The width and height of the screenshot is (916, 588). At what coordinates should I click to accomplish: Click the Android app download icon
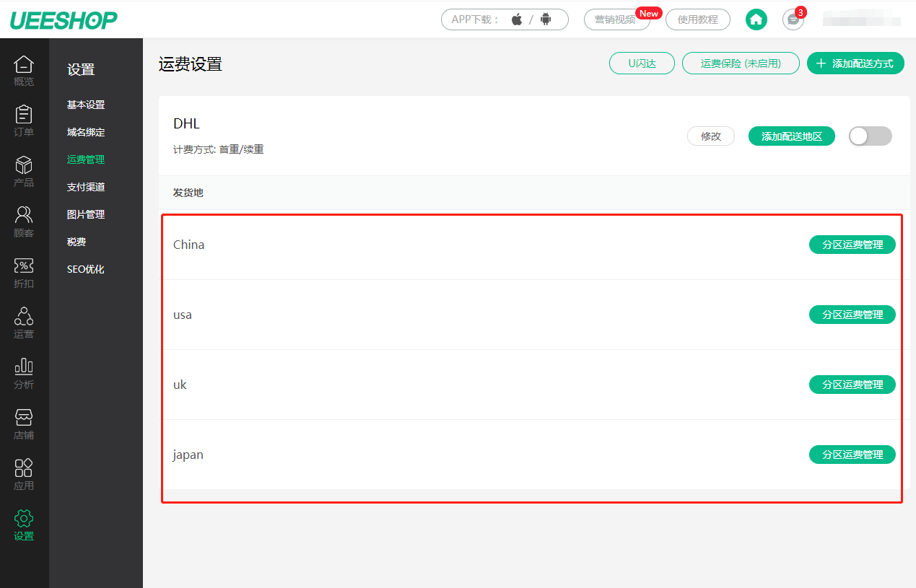pyautogui.click(x=546, y=19)
